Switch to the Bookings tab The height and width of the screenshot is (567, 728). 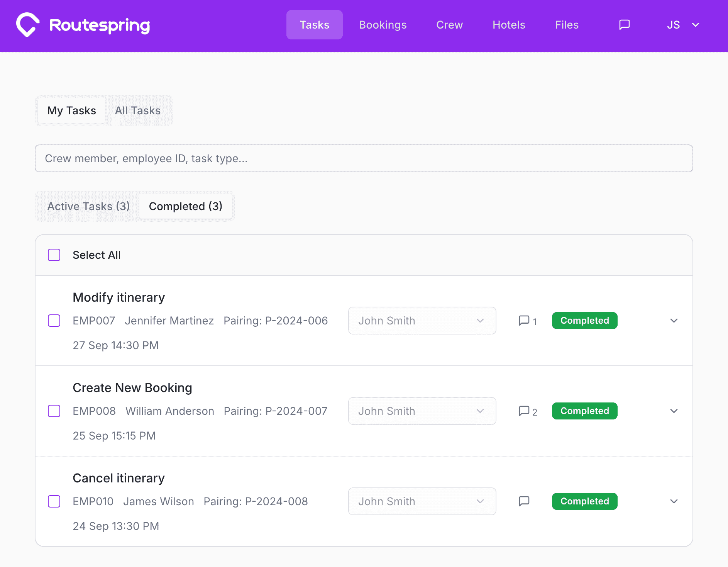383,25
